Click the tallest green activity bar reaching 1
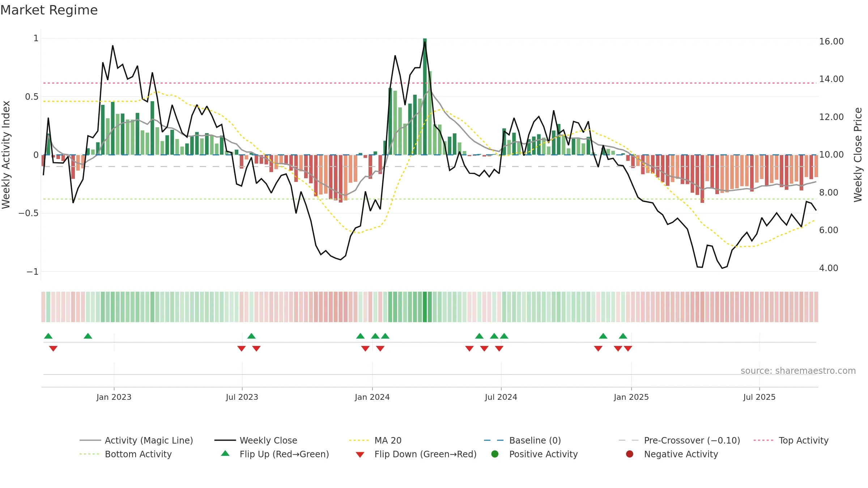The height and width of the screenshot is (488, 868). pyautogui.click(x=425, y=97)
